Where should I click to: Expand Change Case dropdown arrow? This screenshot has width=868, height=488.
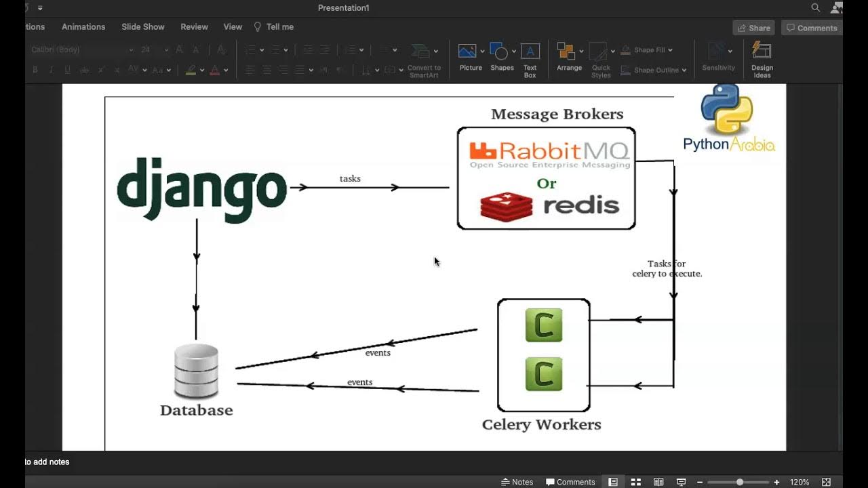coord(170,70)
